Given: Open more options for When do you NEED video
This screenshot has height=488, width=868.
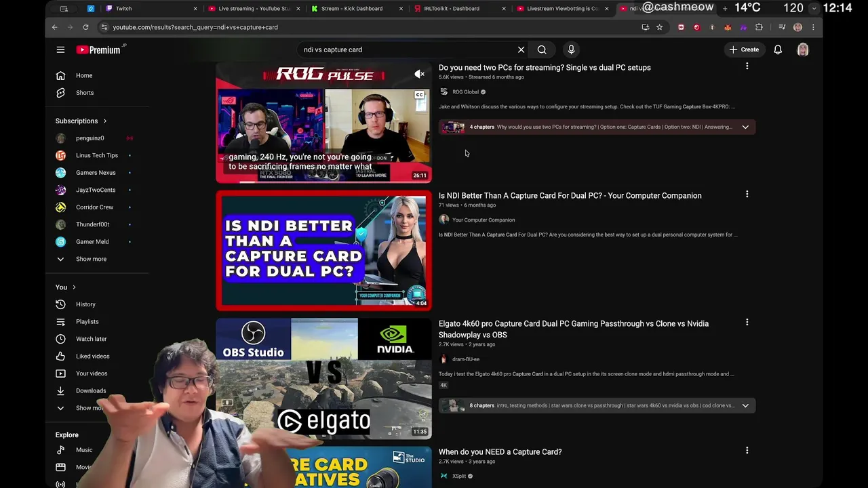Looking at the screenshot, I should coord(747,451).
